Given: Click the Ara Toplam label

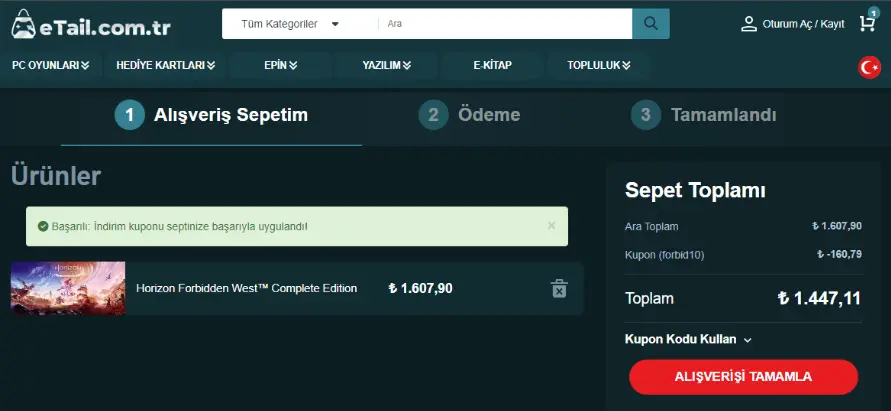Looking at the screenshot, I should pos(651,226).
